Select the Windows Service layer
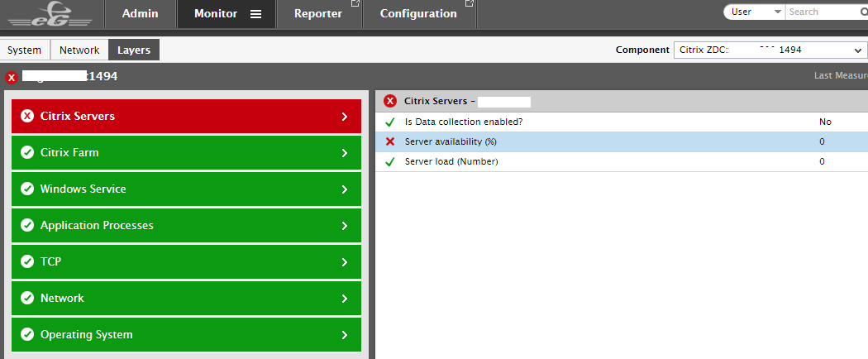 186,189
